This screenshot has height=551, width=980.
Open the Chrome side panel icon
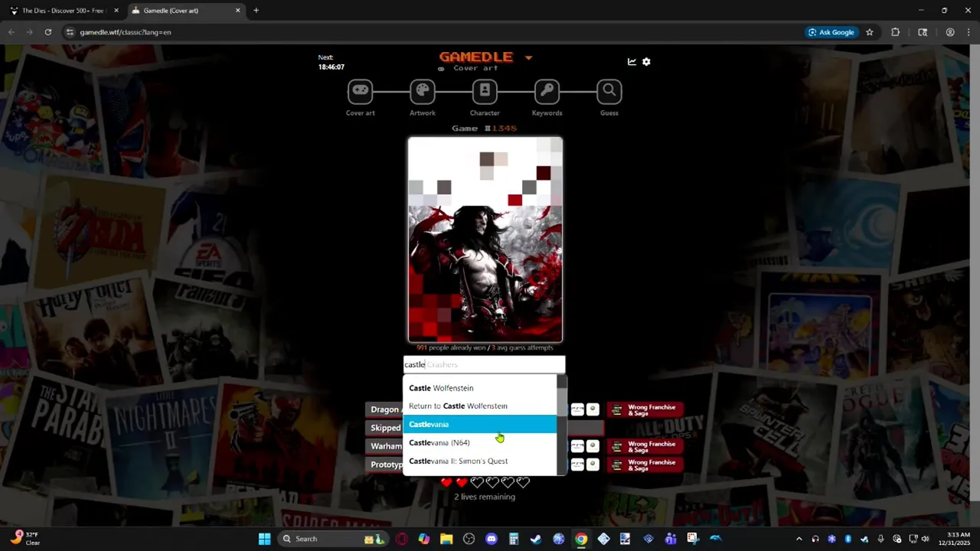pos(923,32)
